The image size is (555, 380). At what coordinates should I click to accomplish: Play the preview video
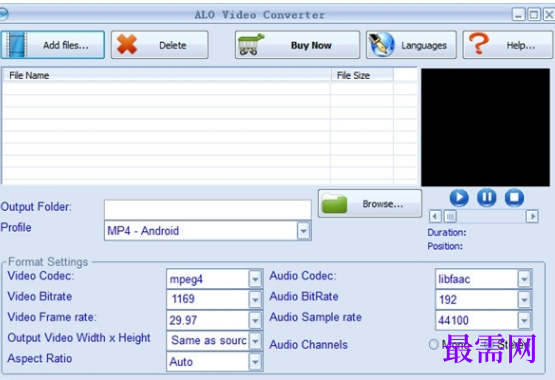click(x=459, y=197)
